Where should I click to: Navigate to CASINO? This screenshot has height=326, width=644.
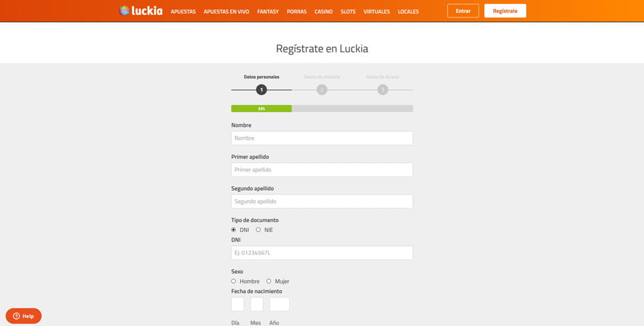tap(324, 12)
